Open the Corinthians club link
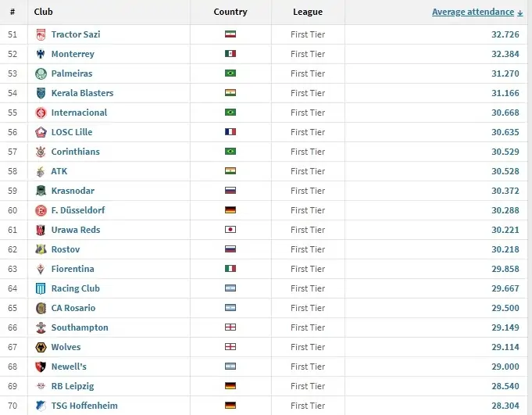 click(75, 152)
